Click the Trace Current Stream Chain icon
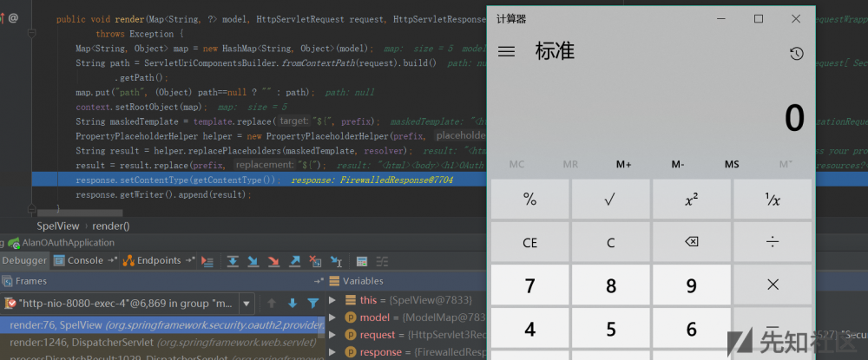Viewport: 868px width, 360px height. (382, 261)
